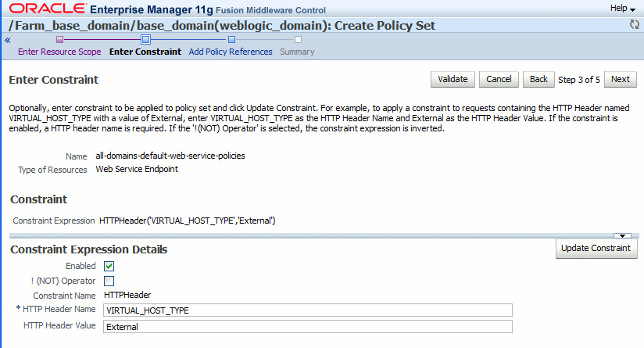Click the Back button
Viewport: 644px width, 348px height.
[538, 79]
